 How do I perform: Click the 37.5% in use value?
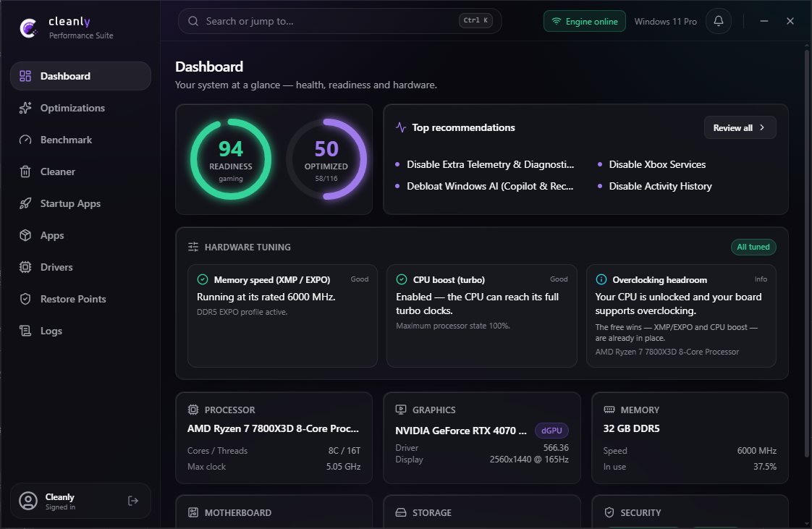click(x=765, y=466)
